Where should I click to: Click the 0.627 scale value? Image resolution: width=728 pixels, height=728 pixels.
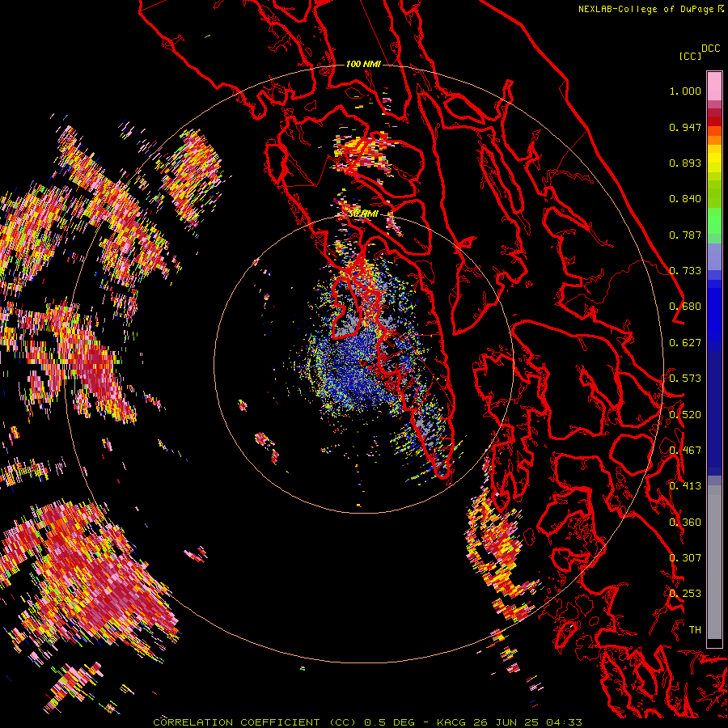click(685, 343)
